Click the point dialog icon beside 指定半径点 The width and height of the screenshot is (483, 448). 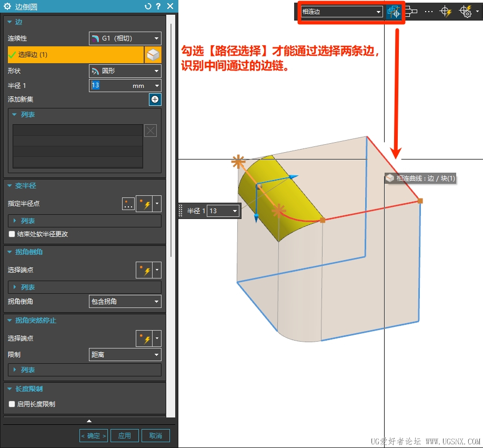[128, 204]
